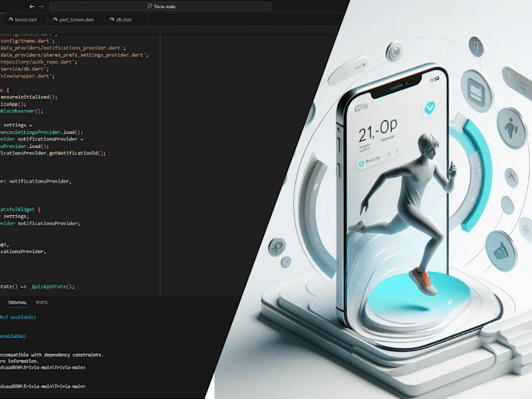This screenshot has height=399, width=532.
Task: Click the StatefulWidget class declaration line
Action: [21, 209]
